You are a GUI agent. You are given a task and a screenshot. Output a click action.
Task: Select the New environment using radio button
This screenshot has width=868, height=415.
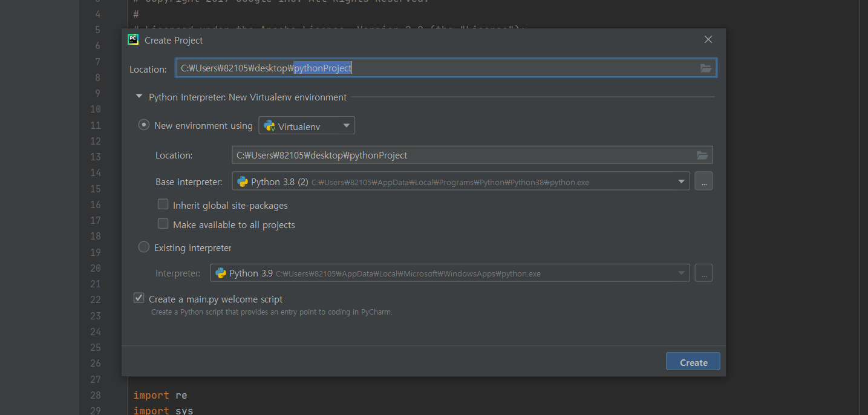(x=144, y=125)
